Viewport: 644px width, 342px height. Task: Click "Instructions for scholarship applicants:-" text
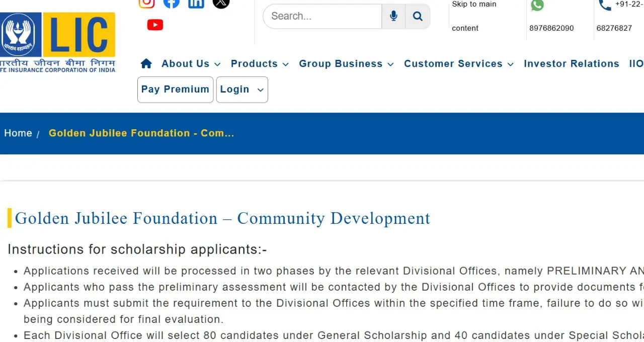[137, 249]
